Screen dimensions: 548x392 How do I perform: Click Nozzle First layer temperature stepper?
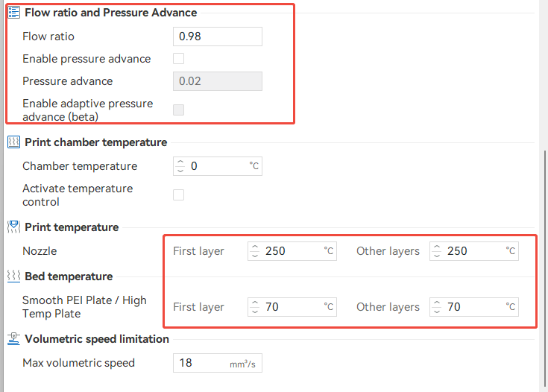(255, 251)
